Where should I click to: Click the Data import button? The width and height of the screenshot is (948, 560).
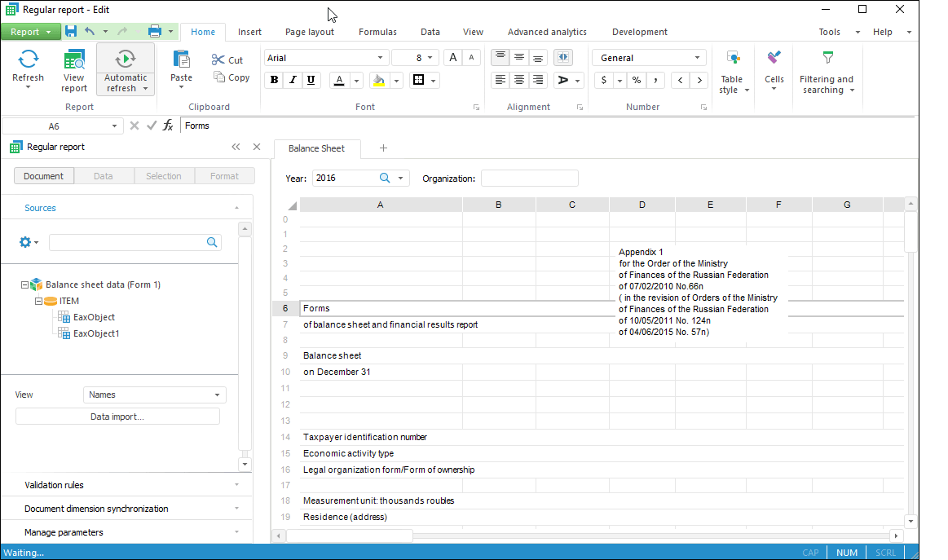click(x=117, y=417)
